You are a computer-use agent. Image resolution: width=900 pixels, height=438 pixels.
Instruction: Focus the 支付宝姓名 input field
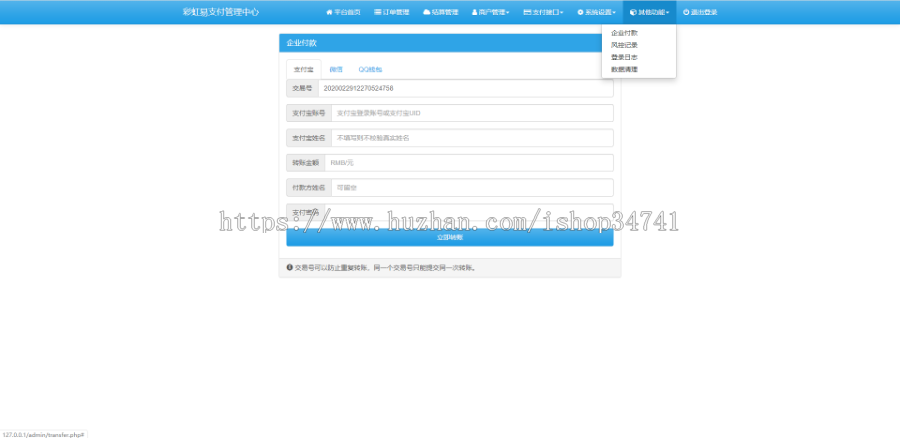(472, 138)
